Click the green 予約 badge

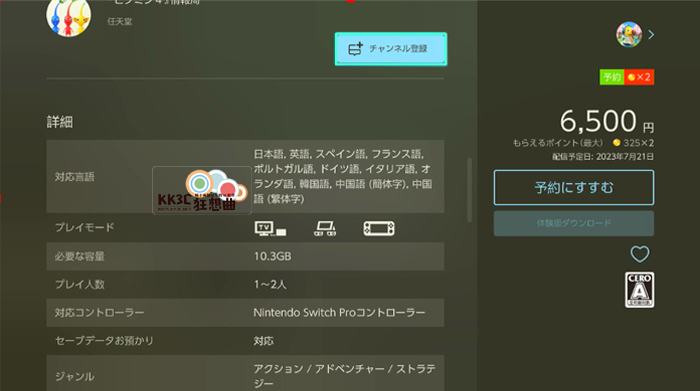pos(612,77)
